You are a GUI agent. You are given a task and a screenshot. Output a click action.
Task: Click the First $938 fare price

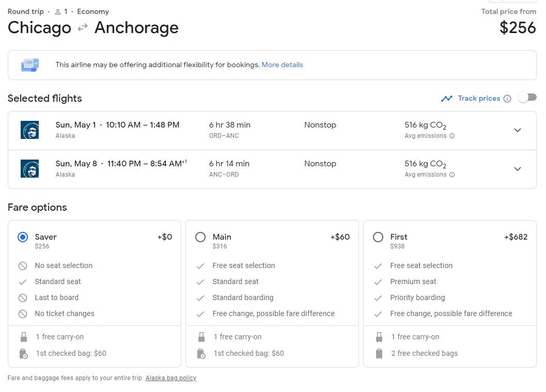pyautogui.click(x=397, y=246)
